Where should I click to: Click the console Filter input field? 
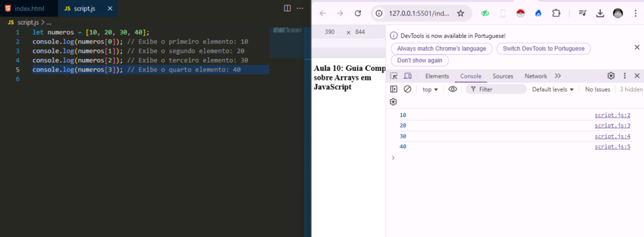[496, 89]
